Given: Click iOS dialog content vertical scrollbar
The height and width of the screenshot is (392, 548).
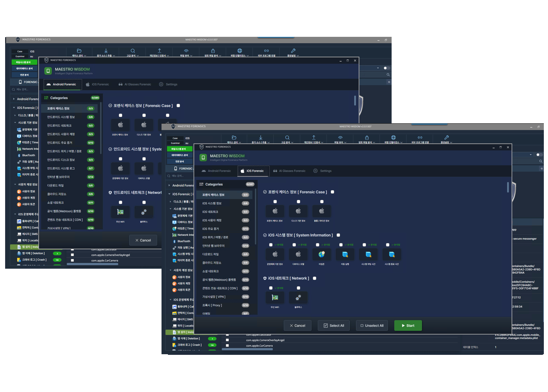Looking at the screenshot, I should point(508,187).
